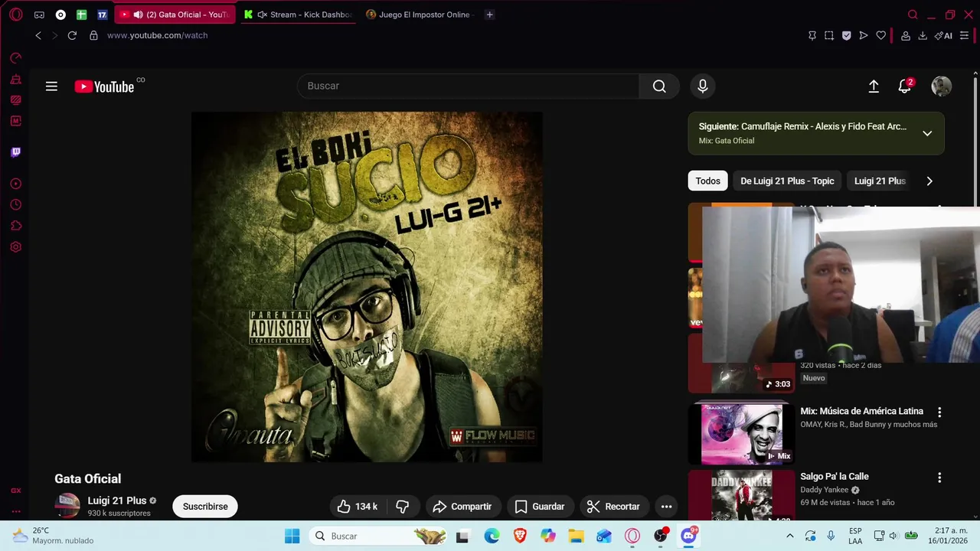Open GX Corner gamepad icon in tab bar
980x551 pixels.
click(x=39, y=15)
